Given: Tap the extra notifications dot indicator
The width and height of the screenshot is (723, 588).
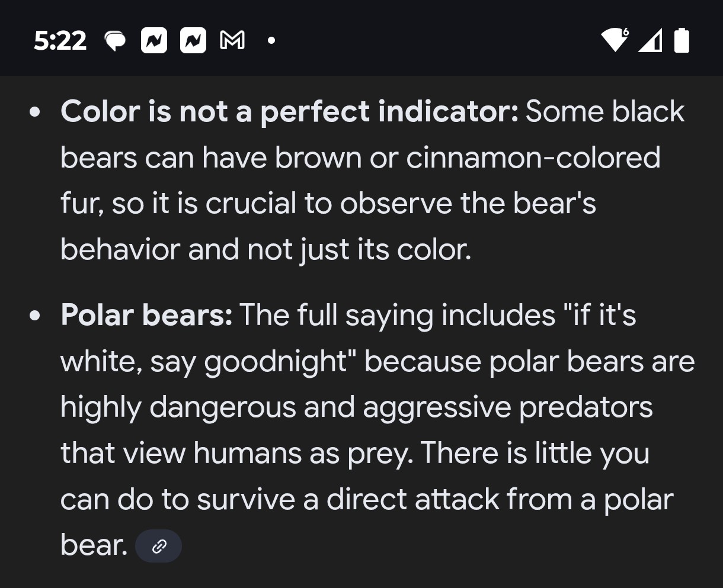Looking at the screenshot, I should 271,41.
